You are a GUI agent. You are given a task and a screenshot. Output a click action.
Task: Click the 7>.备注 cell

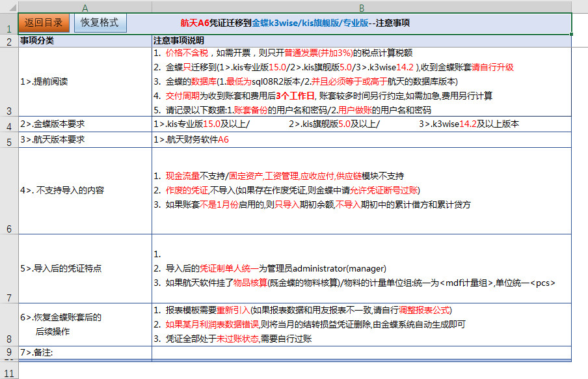(85, 352)
